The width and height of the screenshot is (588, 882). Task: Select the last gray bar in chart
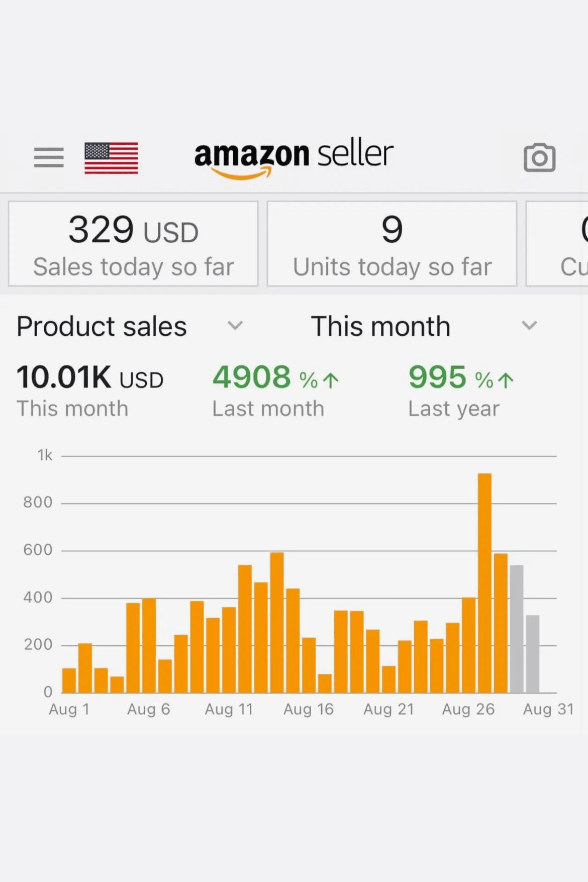pos(533,654)
